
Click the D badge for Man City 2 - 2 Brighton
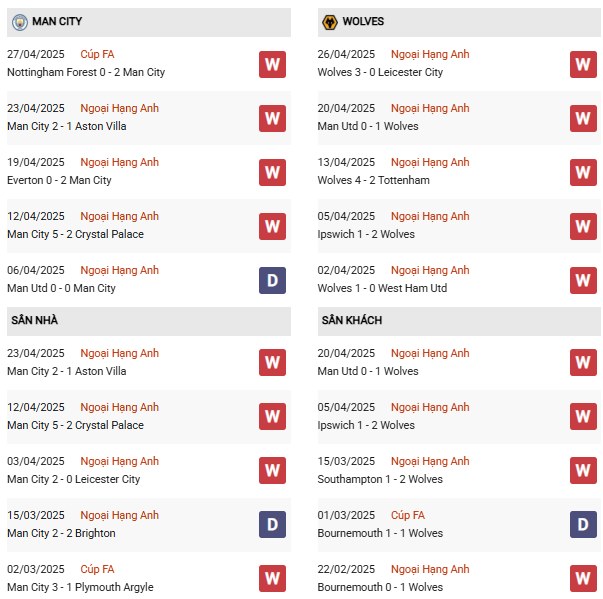(x=272, y=524)
